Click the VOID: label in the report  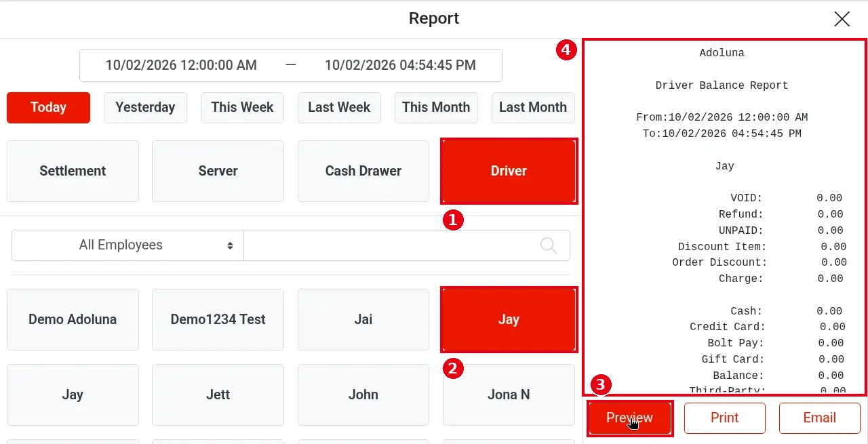pos(747,199)
